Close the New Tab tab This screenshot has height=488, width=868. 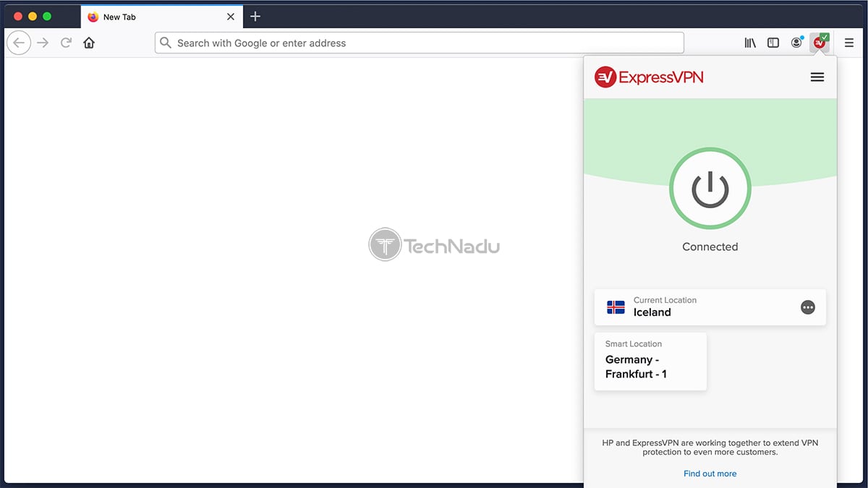pyautogui.click(x=231, y=17)
